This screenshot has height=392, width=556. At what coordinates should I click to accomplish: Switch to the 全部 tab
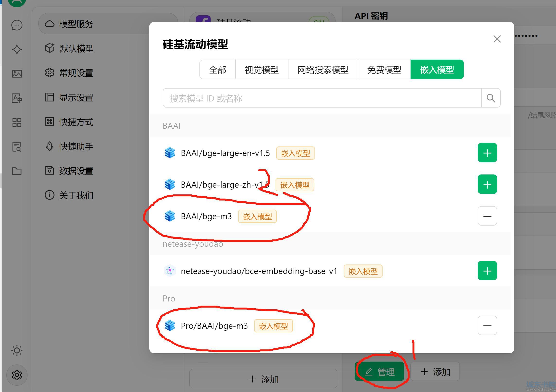coord(217,70)
